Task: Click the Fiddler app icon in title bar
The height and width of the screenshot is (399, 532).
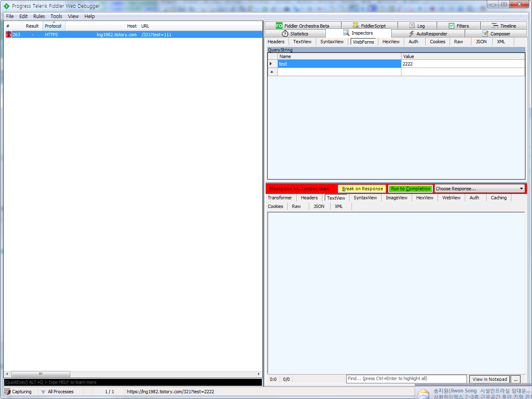Action: 7,6
